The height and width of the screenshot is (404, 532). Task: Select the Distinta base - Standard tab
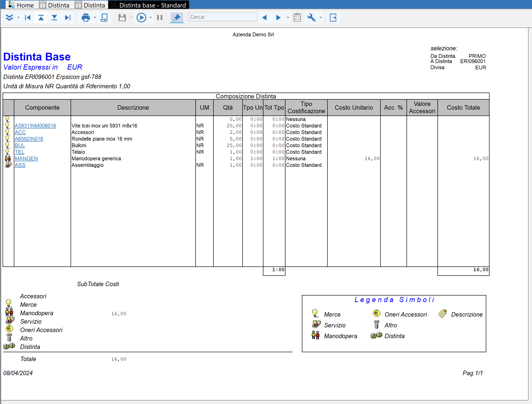point(148,5)
